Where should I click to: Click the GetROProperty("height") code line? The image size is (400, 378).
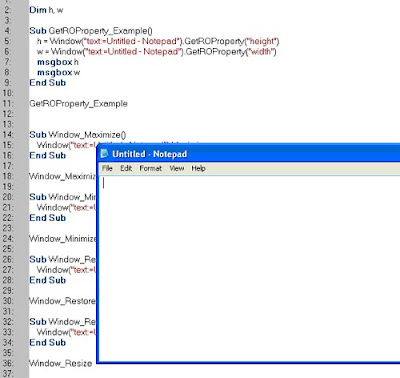(158, 41)
